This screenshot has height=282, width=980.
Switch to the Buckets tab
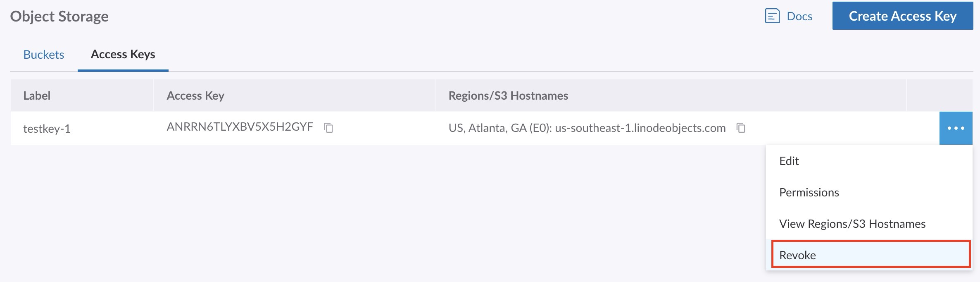44,55
